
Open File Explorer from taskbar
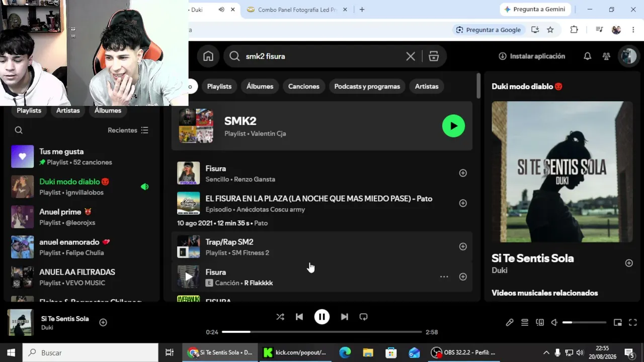[368, 353]
